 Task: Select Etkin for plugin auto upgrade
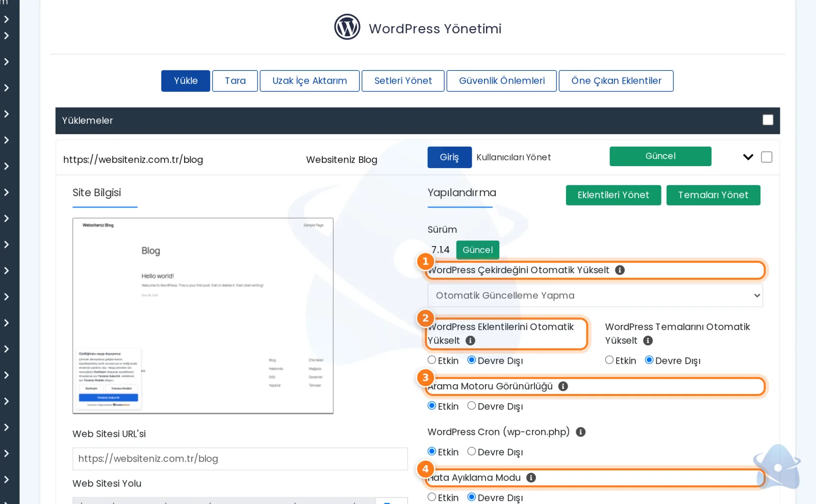point(432,360)
